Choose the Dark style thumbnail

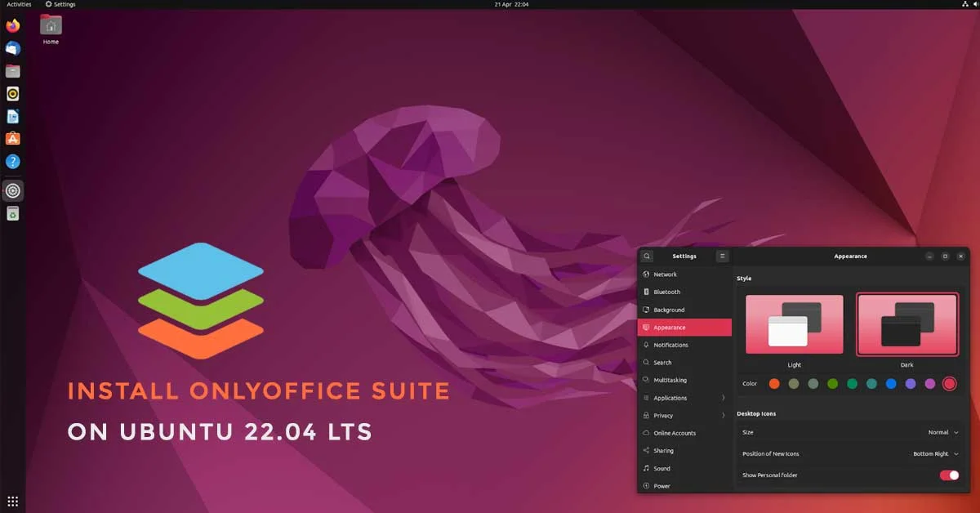pyautogui.click(x=907, y=324)
